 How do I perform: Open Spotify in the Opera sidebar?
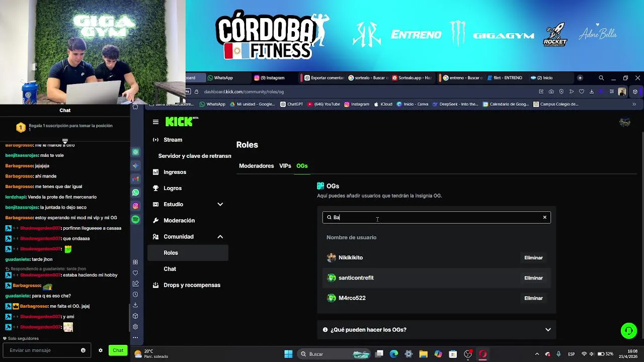tap(135, 219)
